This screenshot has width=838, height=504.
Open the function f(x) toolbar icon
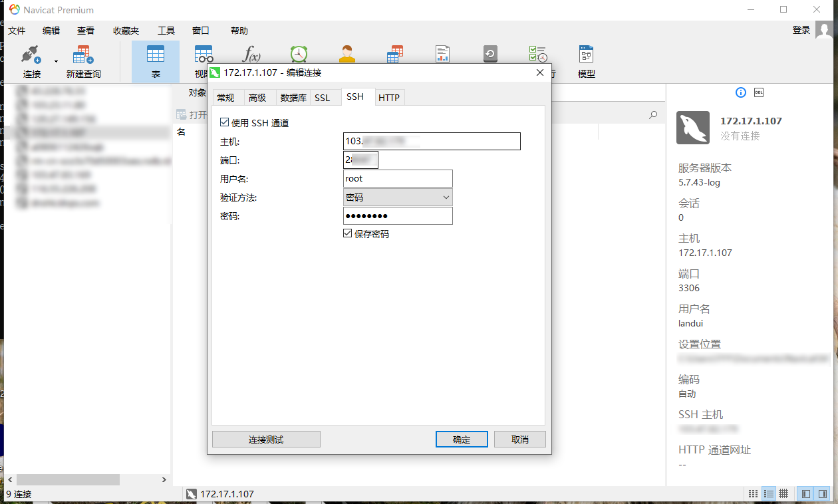(251, 55)
